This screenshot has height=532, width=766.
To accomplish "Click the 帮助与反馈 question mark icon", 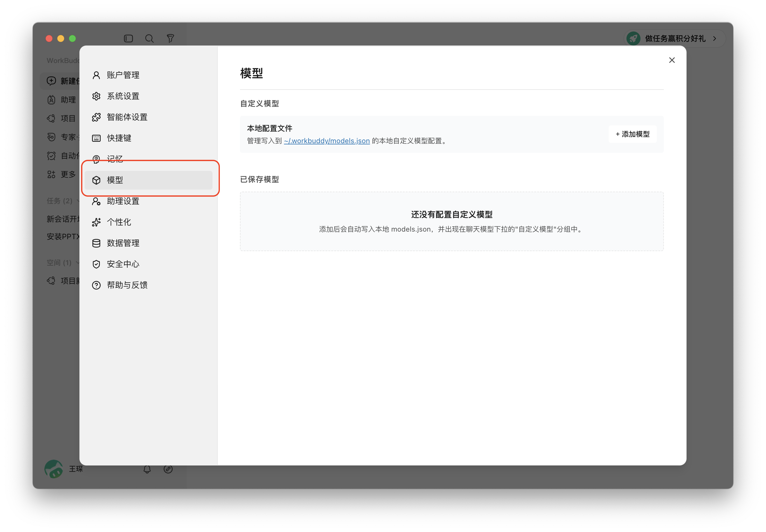I will tap(96, 285).
